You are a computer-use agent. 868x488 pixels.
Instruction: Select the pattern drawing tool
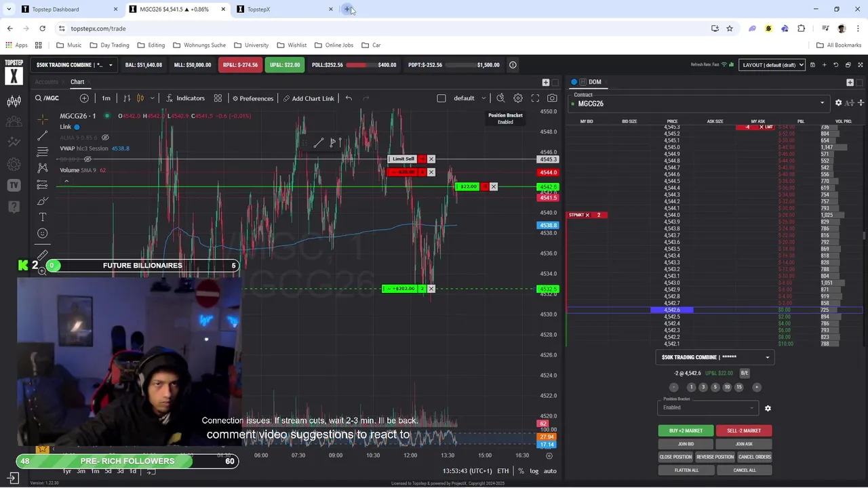click(43, 167)
